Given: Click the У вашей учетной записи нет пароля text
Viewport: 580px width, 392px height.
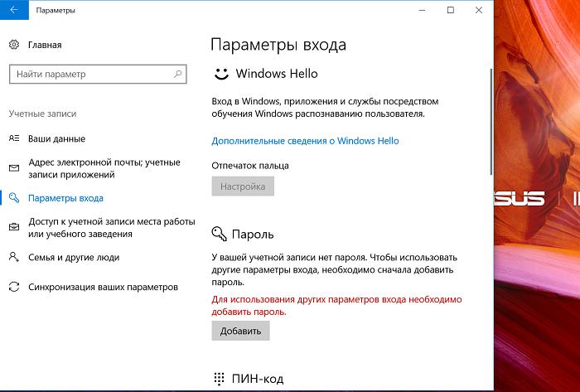Looking at the screenshot, I should pyautogui.click(x=335, y=269).
